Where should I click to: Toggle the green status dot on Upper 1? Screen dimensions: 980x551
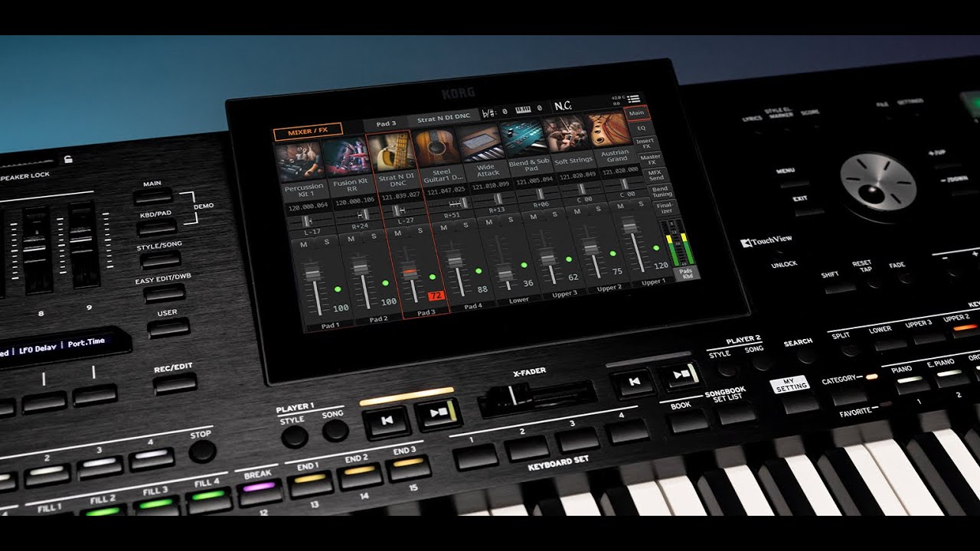tap(656, 248)
